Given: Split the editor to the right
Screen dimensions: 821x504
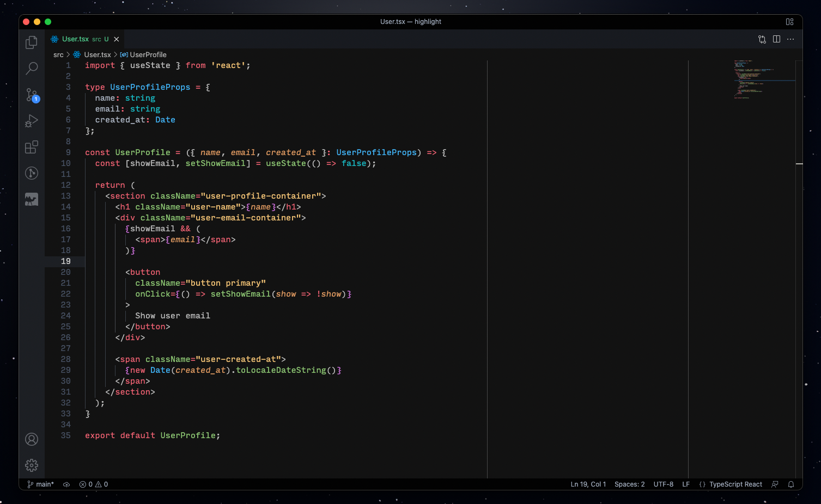Looking at the screenshot, I should [776, 39].
